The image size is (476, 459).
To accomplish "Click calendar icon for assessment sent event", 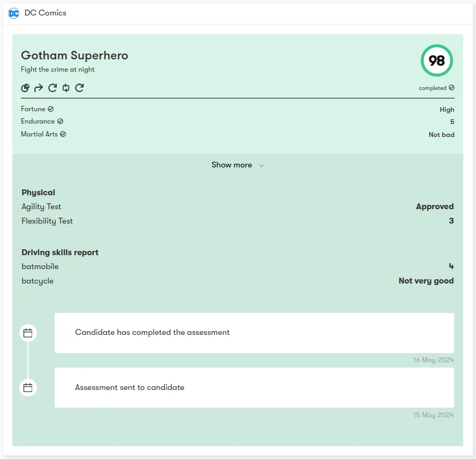I will [x=28, y=388].
